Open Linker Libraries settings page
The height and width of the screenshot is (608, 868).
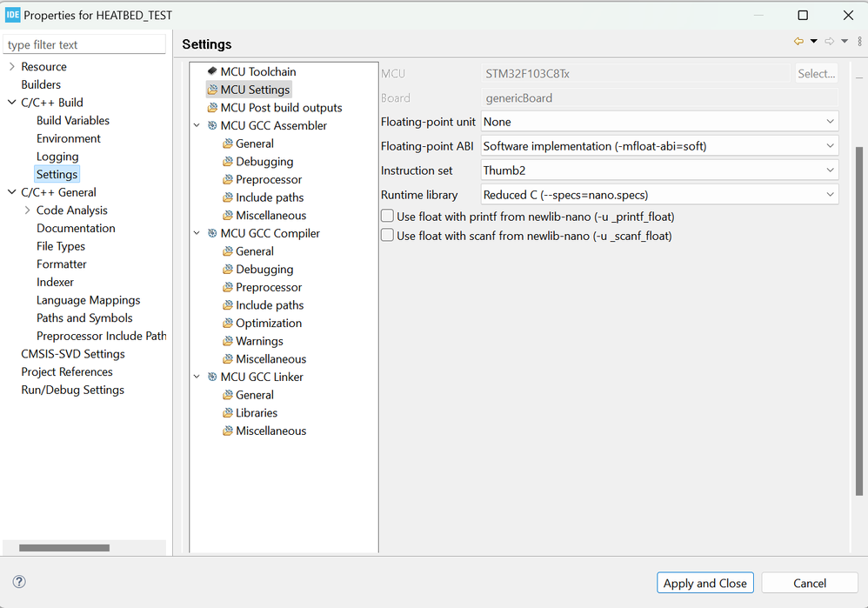257,413
